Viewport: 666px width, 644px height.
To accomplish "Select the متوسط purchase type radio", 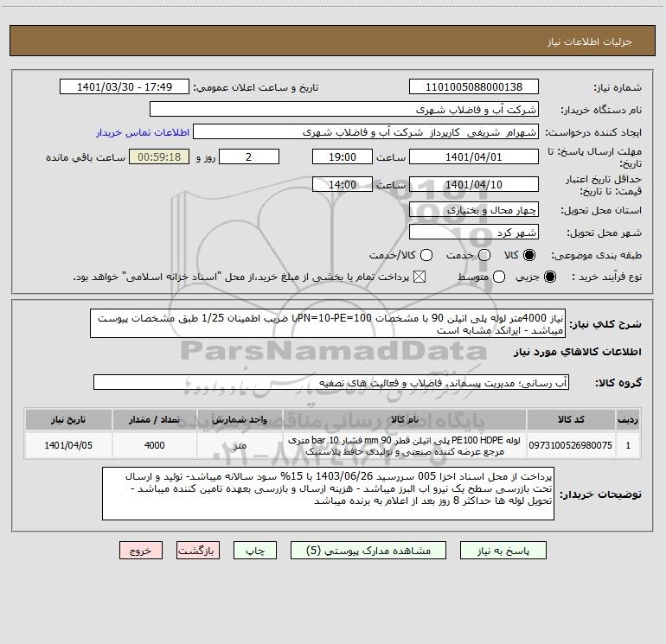I will [x=499, y=277].
